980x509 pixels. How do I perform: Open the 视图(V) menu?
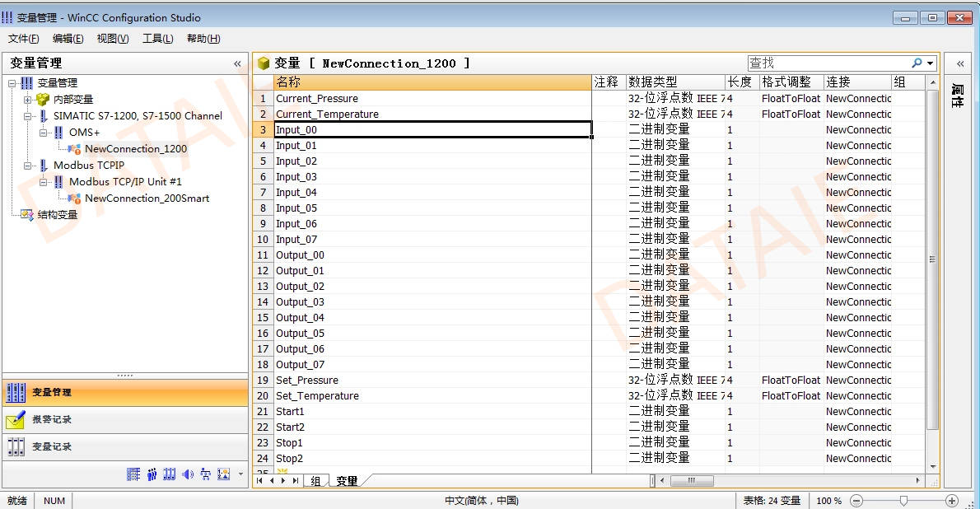tap(113, 39)
